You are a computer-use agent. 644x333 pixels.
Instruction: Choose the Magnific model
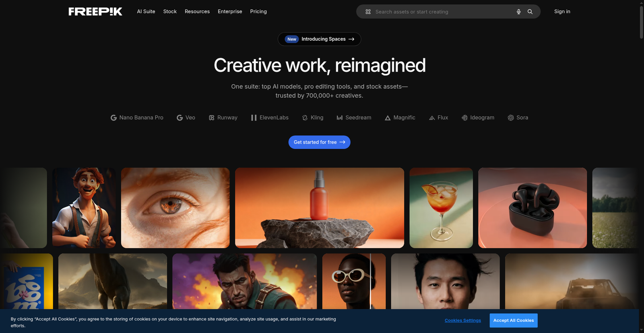[x=400, y=117]
